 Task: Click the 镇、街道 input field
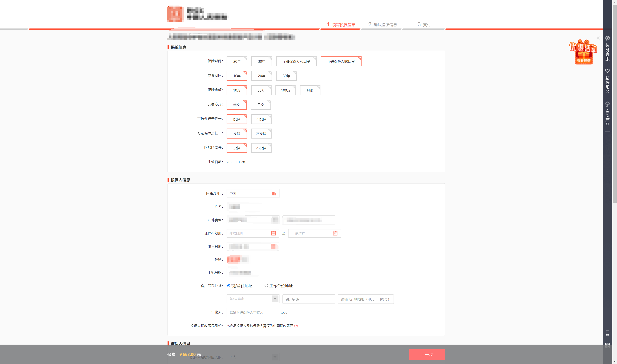pyautogui.click(x=309, y=299)
